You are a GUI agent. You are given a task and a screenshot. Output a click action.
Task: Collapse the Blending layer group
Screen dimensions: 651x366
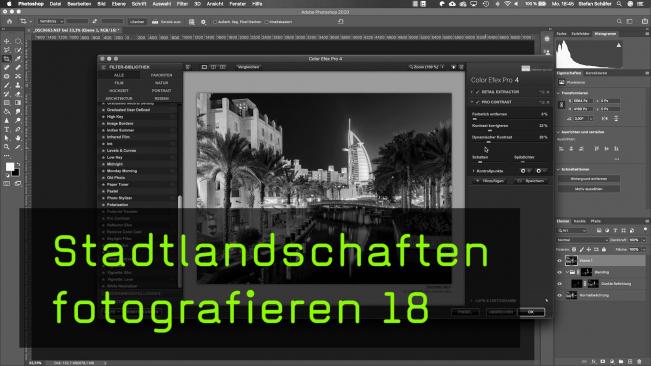point(567,272)
